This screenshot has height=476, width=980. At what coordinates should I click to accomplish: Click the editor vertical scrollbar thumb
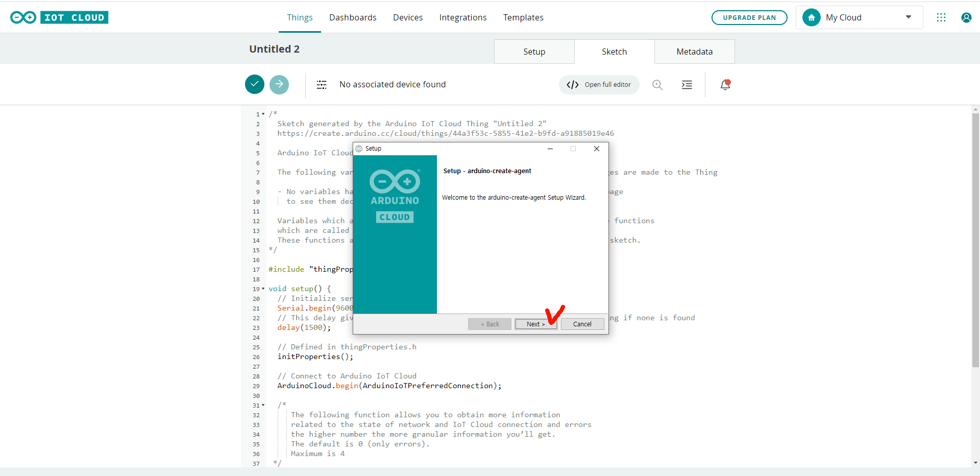975,240
